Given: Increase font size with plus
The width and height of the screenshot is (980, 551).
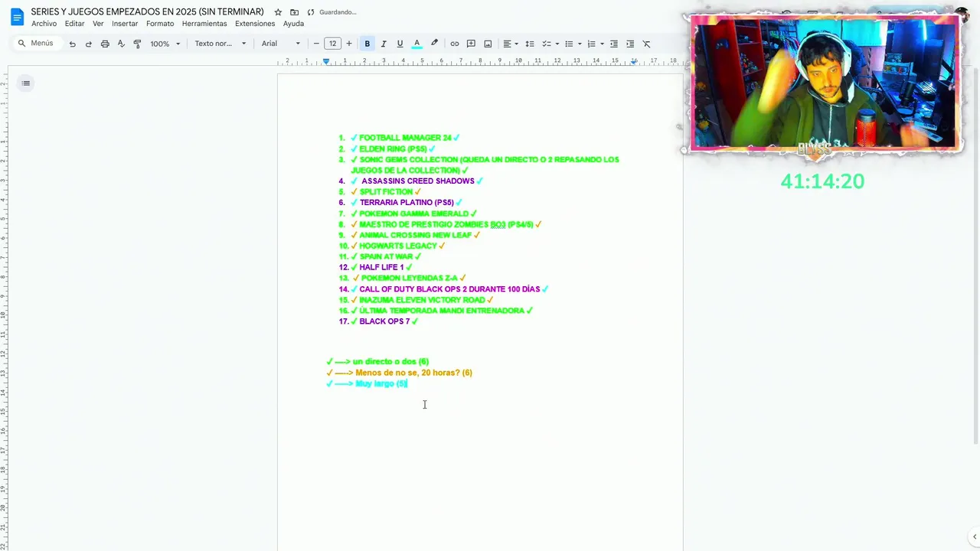Looking at the screenshot, I should pyautogui.click(x=349, y=44).
